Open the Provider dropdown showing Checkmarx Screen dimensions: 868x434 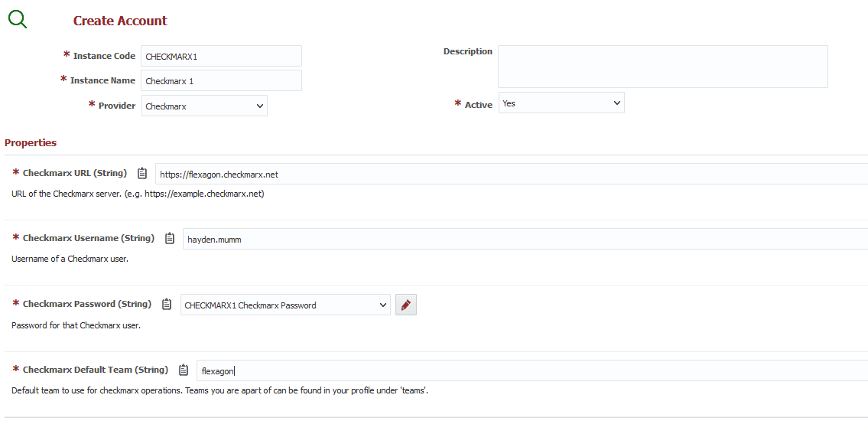(x=204, y=106)
